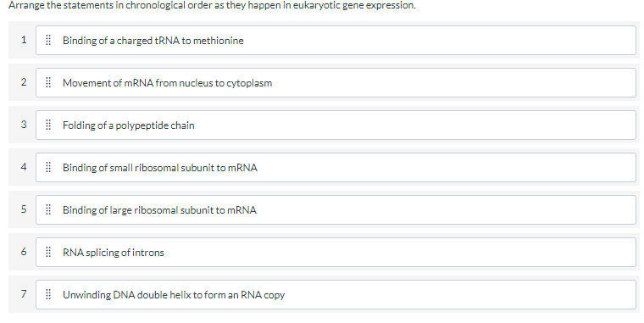Select 'Folding of a polypeptide chain' item

(x=336, y=125)
